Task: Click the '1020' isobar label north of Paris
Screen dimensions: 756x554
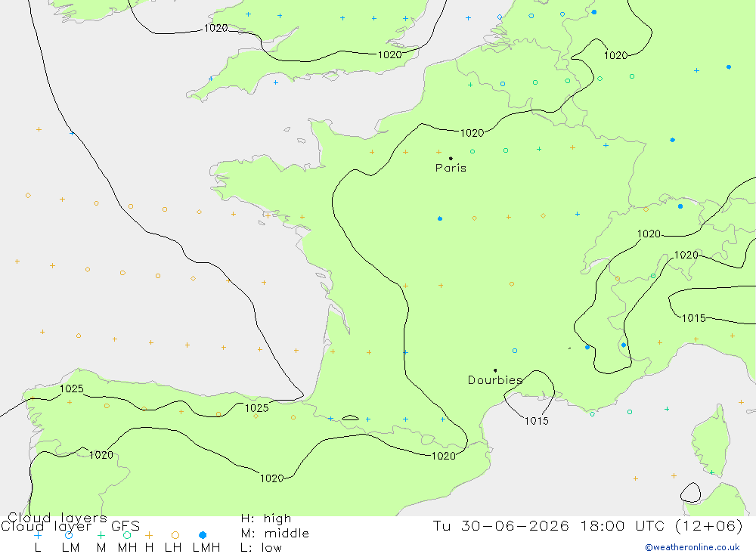Action: 472,133
